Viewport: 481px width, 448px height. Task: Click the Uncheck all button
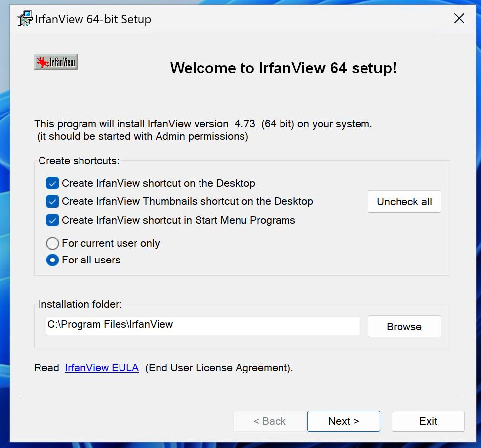[x=404, y=202]
